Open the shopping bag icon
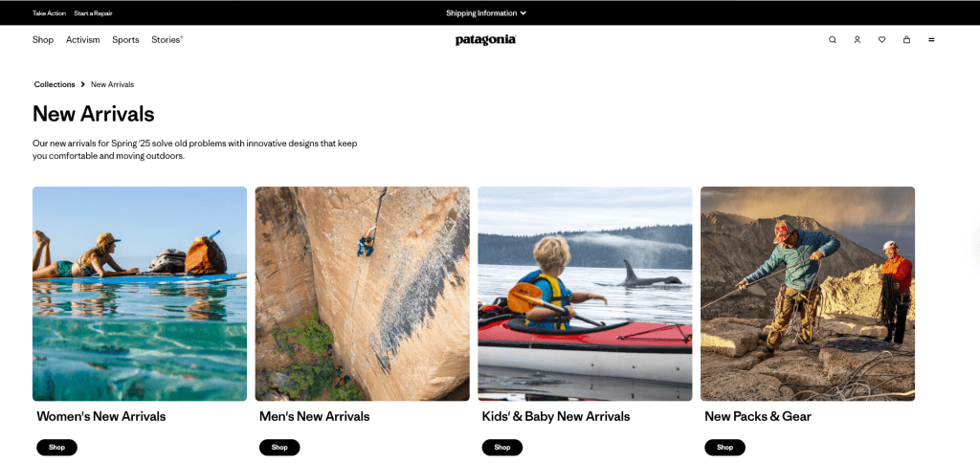Screen dimensions: 980x463 point(906,39)
